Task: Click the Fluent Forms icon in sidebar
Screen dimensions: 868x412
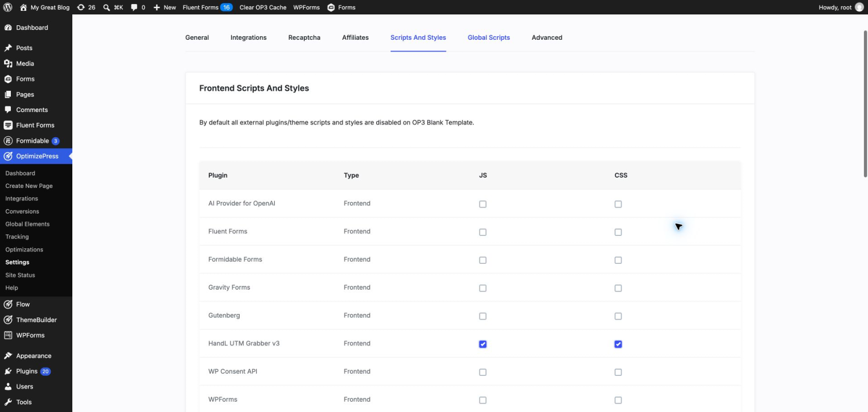Action: coord(8,125)
